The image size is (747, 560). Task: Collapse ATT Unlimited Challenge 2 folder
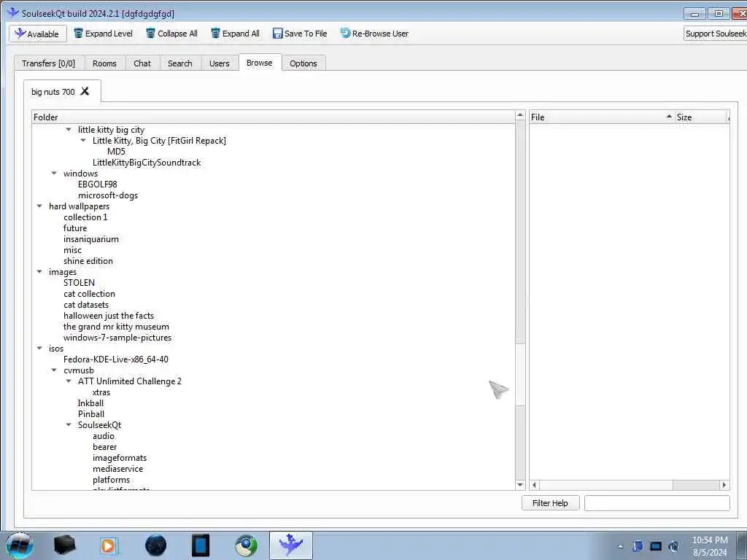(69, 381)
